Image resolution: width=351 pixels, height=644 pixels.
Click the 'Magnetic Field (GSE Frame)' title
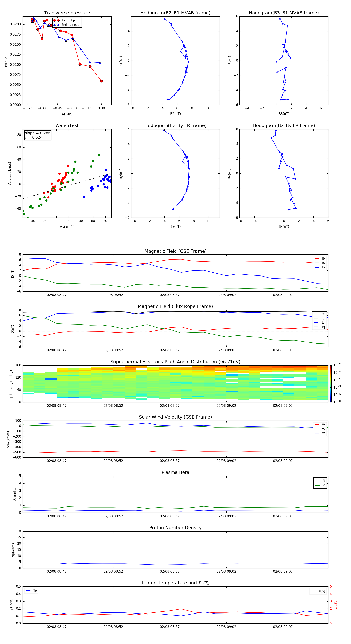click(x=175, y=251)
